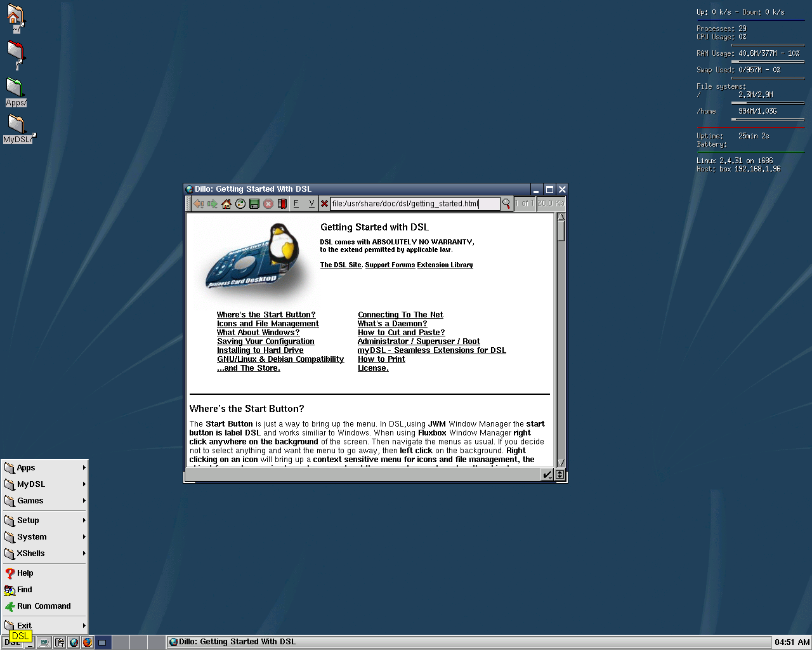The width and height of the screenshot is (812, 650).
Task: Launch the file manager taskbar icon
Action: [x=59, y=642]
